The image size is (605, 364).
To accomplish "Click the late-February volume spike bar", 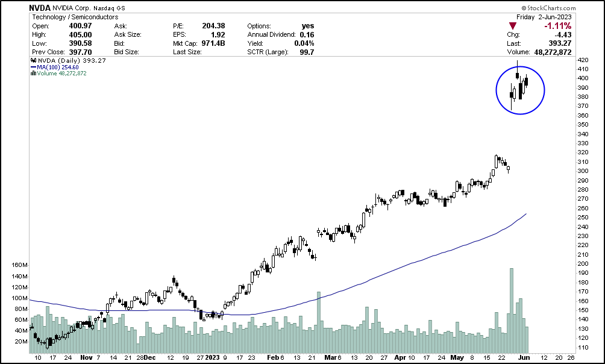I will point(319,322).
